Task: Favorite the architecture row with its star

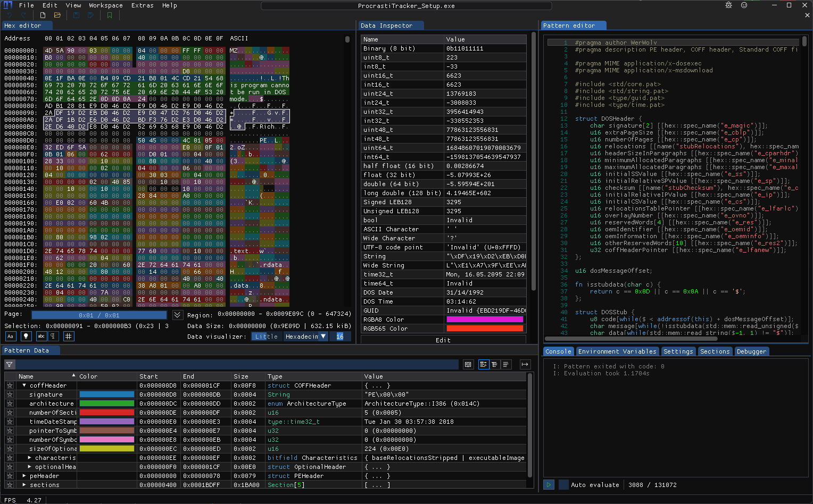Action: pyautogui.click(x=10, y=404)
